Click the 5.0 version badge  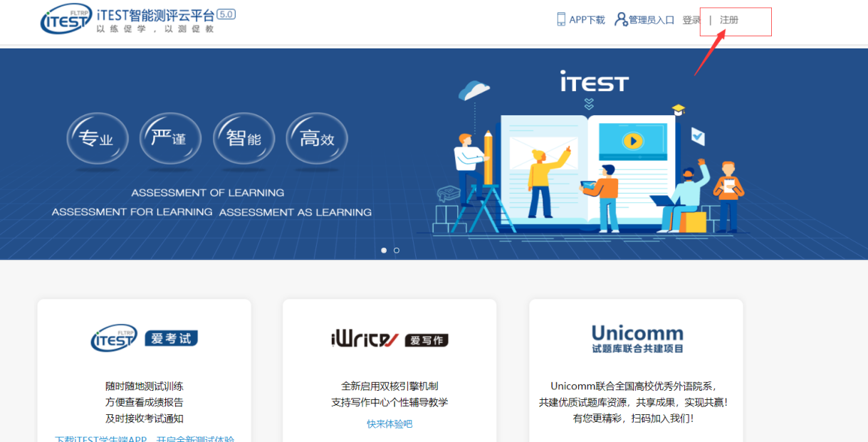click(x=226, y=14)
